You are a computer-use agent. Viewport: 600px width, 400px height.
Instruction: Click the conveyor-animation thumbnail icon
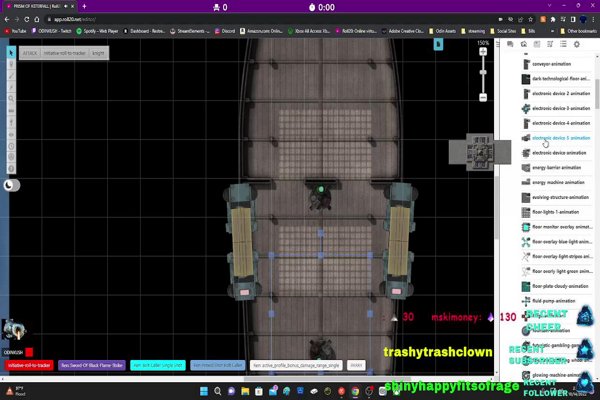point(526,64)
